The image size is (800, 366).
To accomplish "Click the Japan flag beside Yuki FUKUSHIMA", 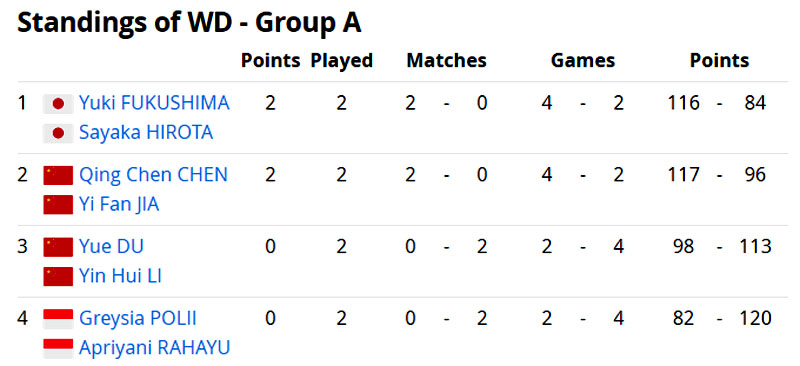I will point(58,104).
